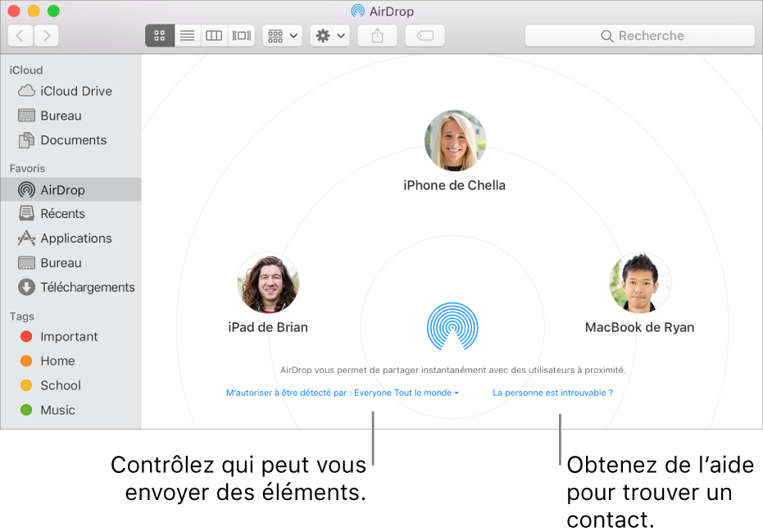Screen dimensions: 763x532
Task: Open Récents in the sidebar
Action: (x=70, y=214)
